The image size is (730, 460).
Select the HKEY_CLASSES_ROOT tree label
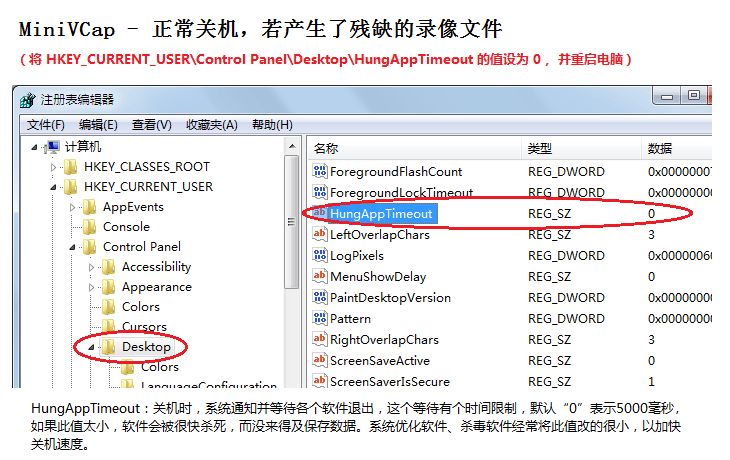coord(147,167)
